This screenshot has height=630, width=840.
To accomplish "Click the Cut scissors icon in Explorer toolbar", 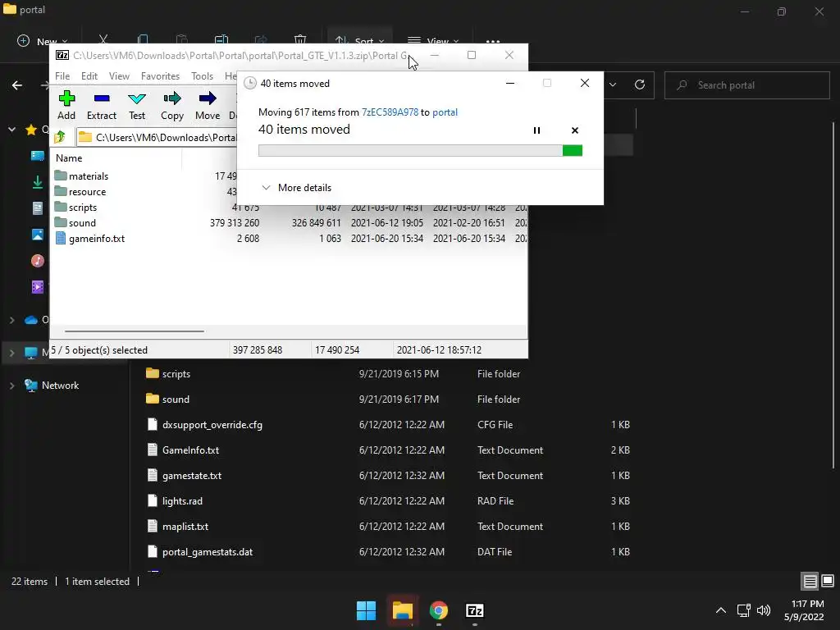I will 103,40.
